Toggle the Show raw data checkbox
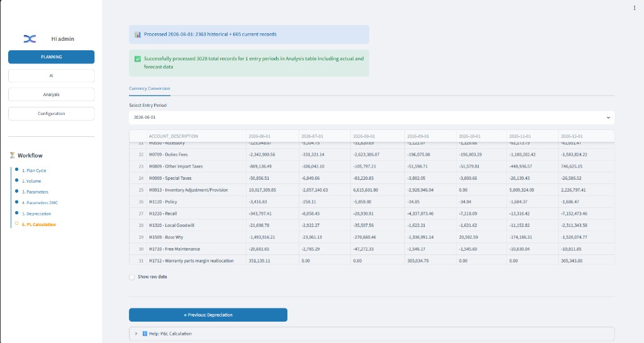 click(132, 277)
